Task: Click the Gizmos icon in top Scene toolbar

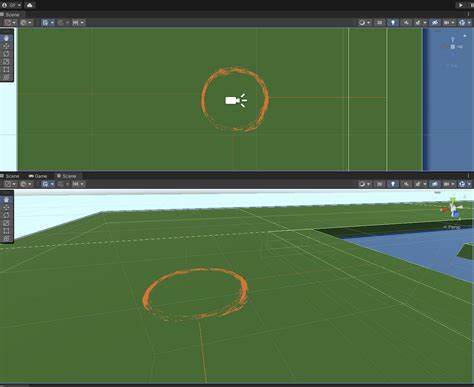Action: click(x=462, y=23)
